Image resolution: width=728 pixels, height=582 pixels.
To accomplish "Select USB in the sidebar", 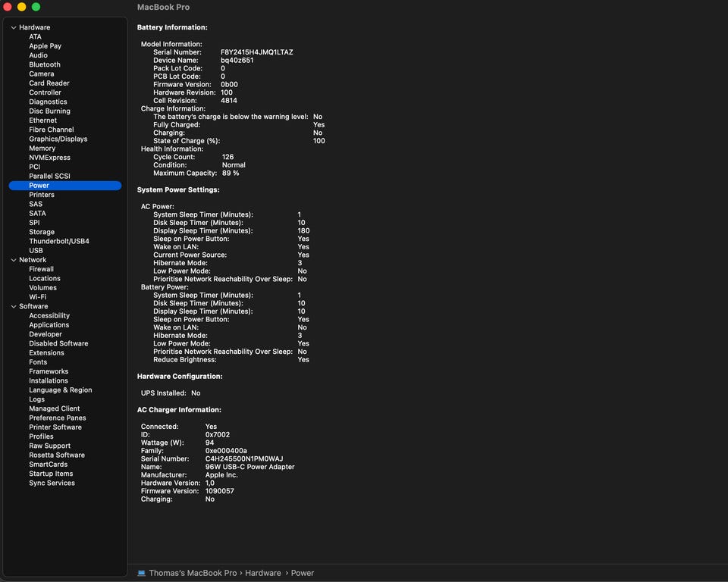I will click(x=36, y=251).
